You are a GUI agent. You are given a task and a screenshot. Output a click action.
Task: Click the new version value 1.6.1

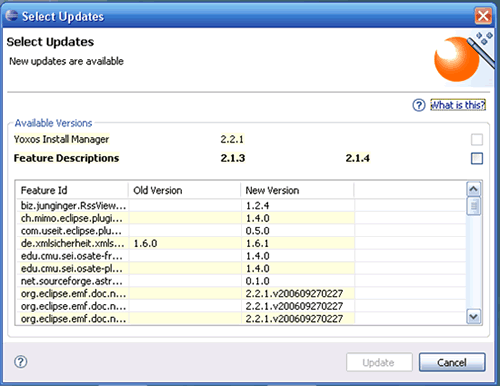pyautogui.click(x=257, y=243)
